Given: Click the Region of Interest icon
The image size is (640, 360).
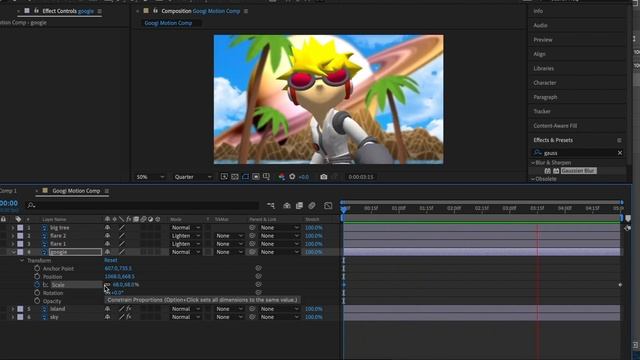Looking at the screenshot, I should [x=256, y=177].
